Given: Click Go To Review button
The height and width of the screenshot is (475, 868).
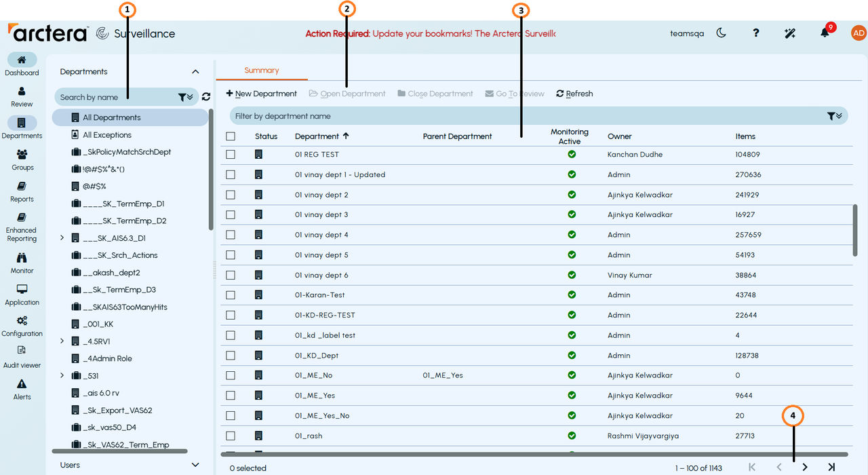Looking at the screenshot, I should pos(515,94).
